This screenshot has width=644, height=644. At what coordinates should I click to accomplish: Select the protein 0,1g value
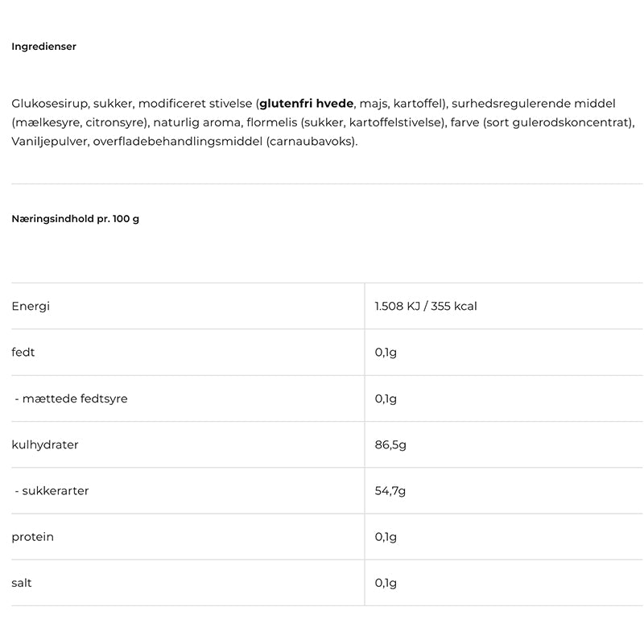(386, 537)
